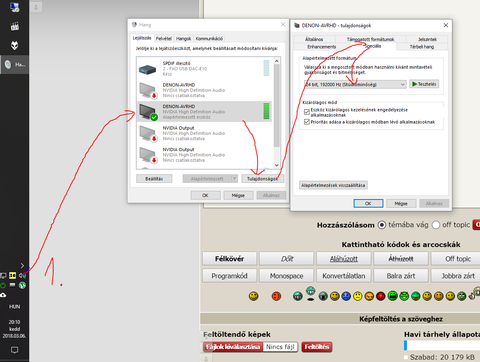Confirm with OK in DENON-AVRHD properties
480x362 pixels.
pyautogui.click(x=368, y=203)
